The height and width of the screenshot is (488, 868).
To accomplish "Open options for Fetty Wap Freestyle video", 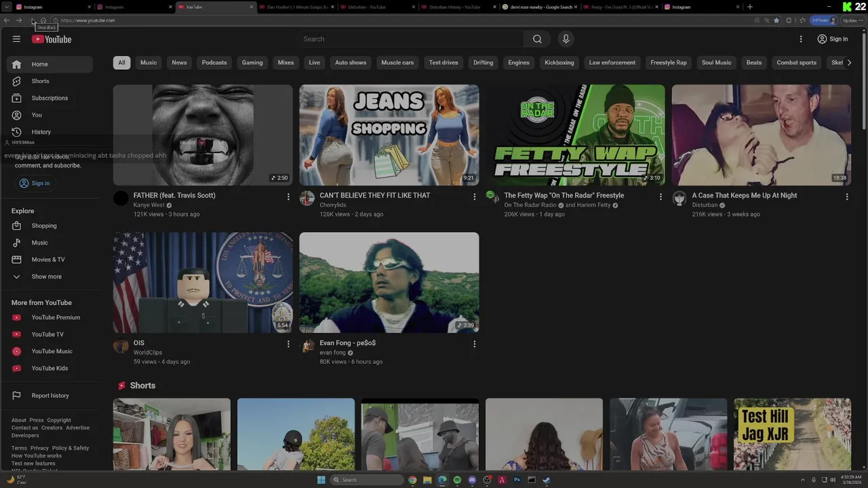I will click(x=660, y=197).
